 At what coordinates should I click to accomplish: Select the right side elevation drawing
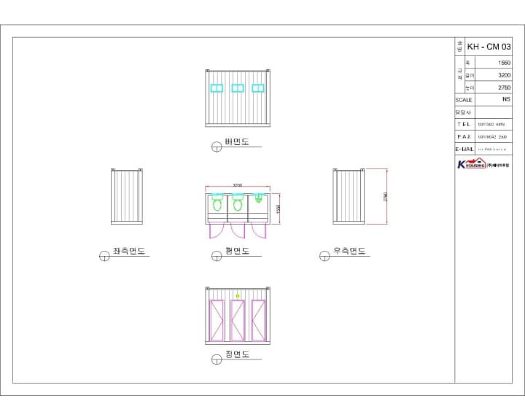coord(349,196)
